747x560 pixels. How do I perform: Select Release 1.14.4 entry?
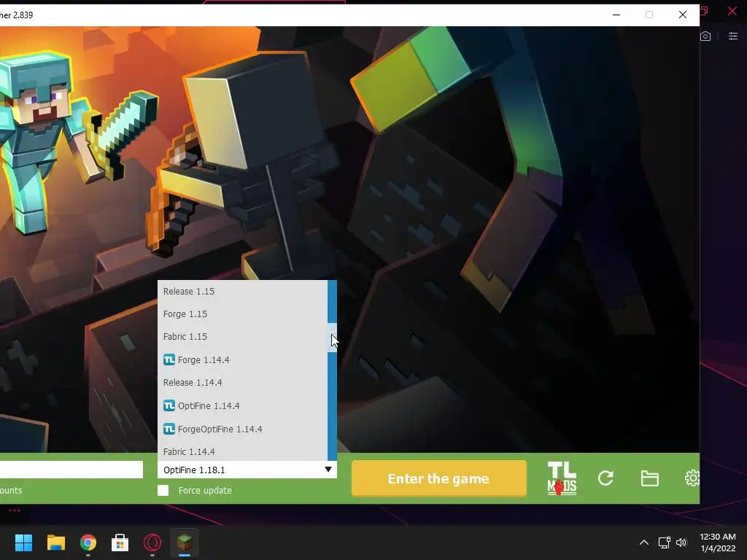(x=242, y=383)
